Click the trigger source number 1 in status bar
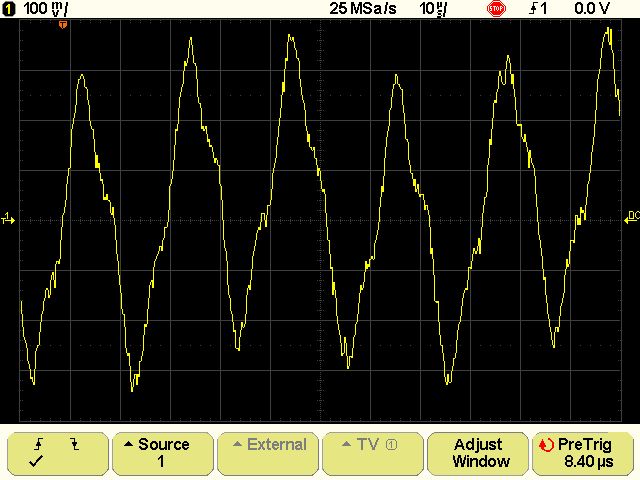640x480 pixels. pyautogui.click(x=543, y=9)
